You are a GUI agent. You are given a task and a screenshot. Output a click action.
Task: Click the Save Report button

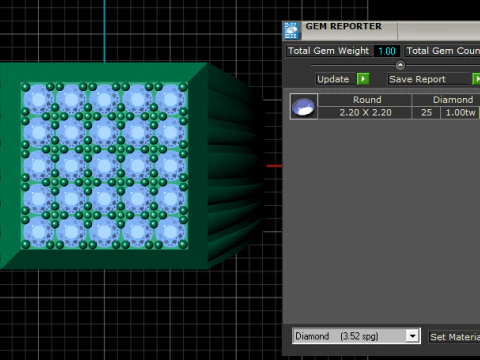[429, 79]
